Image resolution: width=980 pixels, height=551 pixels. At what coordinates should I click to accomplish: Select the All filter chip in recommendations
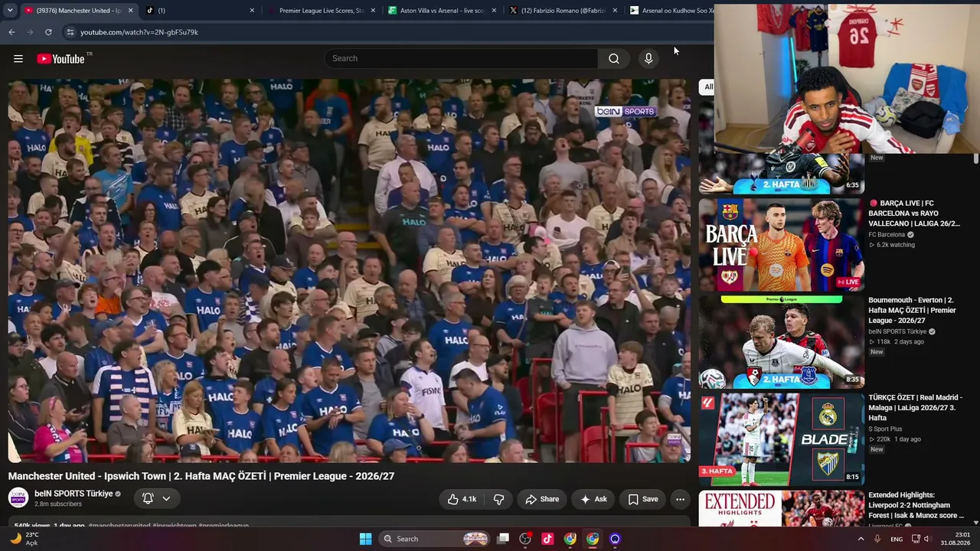point(707,86)
